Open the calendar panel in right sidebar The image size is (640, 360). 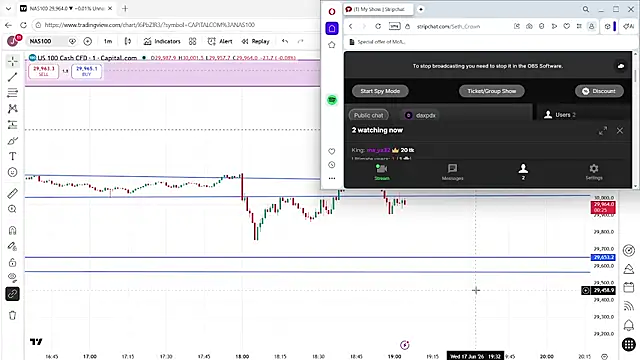(629, 287)
